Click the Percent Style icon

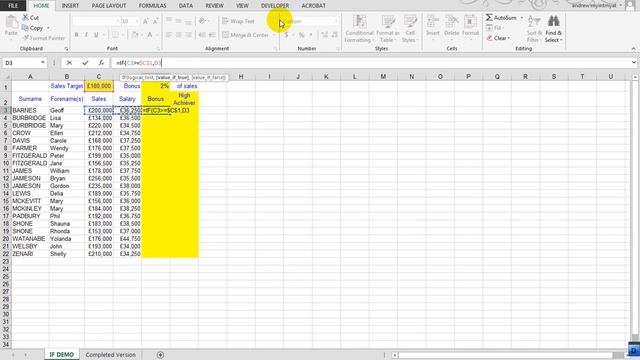301,35
